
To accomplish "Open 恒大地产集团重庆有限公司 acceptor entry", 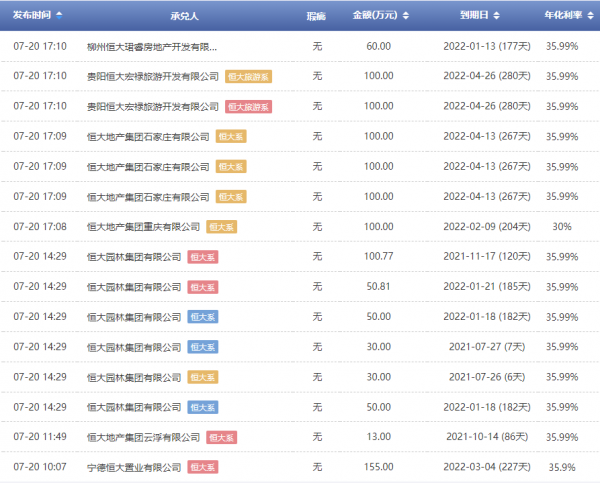I will click(143, 227).
